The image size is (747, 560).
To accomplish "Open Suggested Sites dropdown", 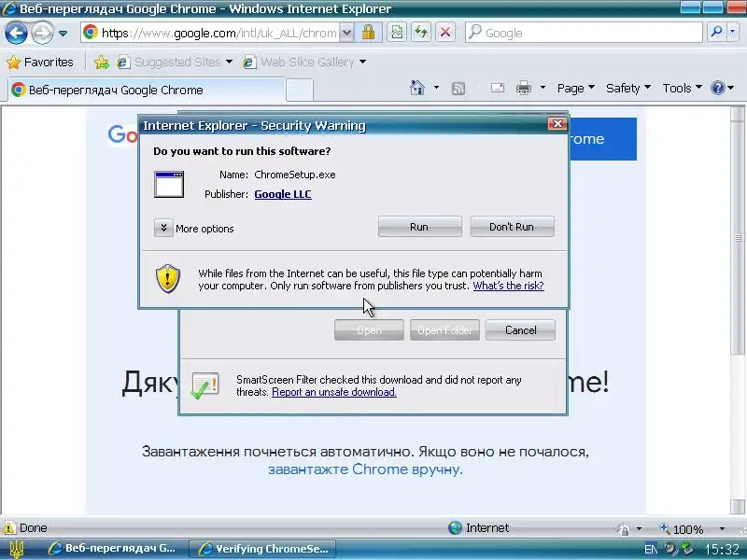I will point(176,62).
